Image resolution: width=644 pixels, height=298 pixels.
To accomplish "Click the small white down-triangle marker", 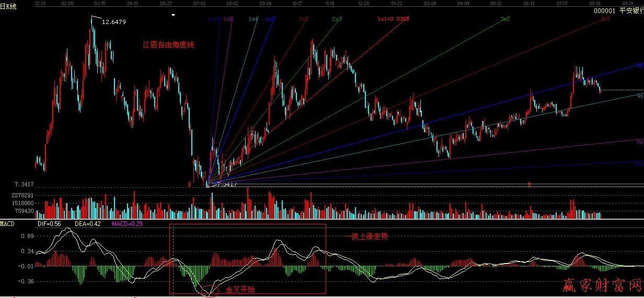I will pos(173,15).
